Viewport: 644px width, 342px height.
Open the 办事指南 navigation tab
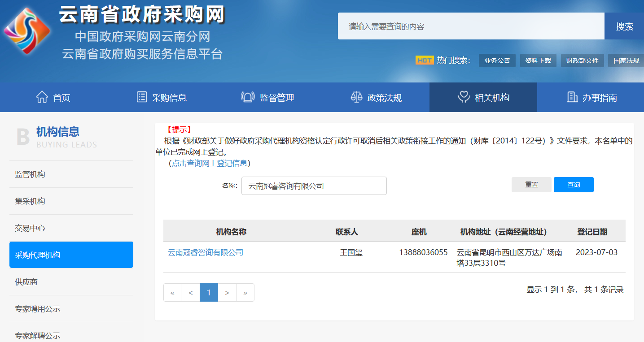click(591, 97)
